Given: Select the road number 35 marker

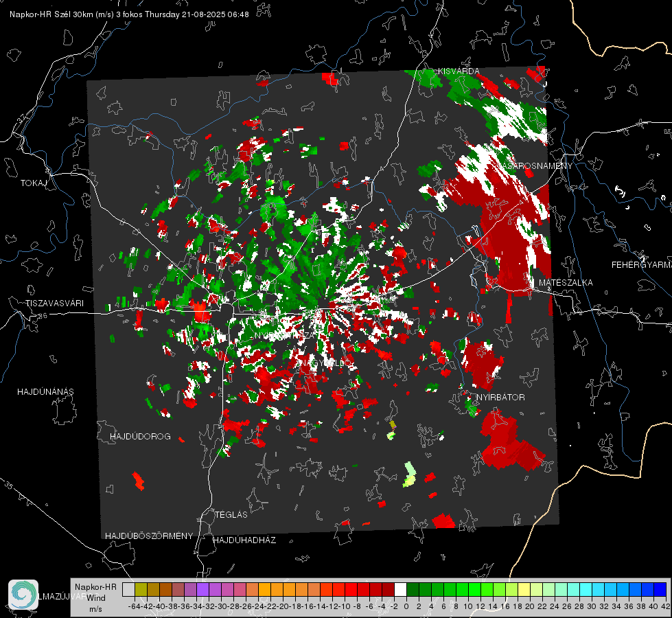Looking at the screenshot, I should [x=8, y=485].
